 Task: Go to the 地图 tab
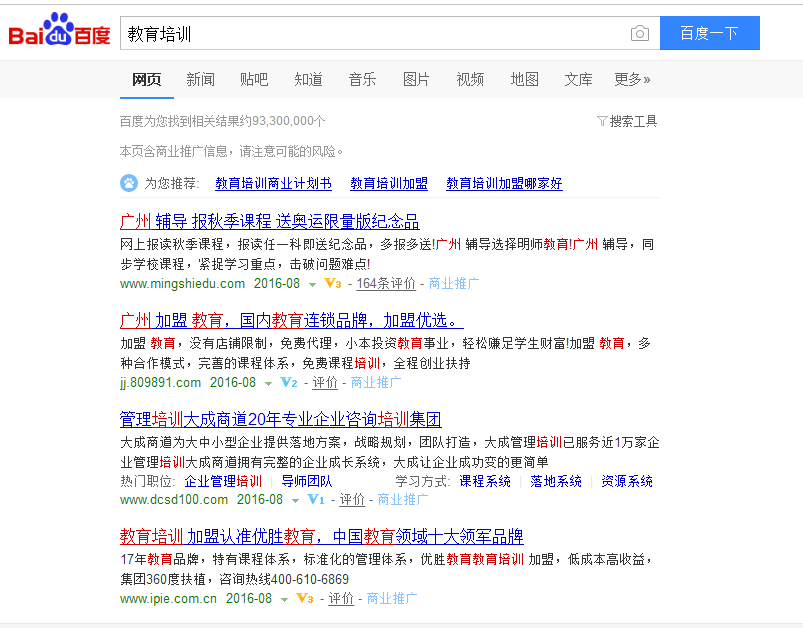524,79
